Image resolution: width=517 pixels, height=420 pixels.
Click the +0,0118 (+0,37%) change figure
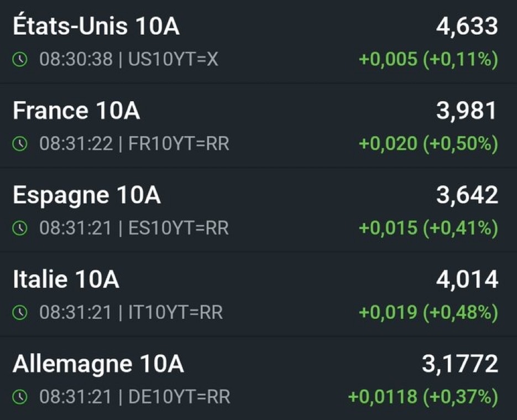423,397
